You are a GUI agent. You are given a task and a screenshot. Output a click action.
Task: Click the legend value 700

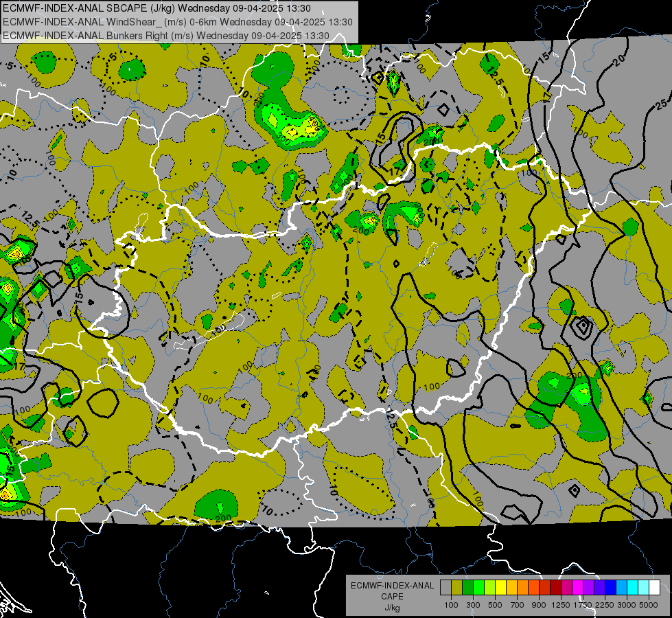pyautogui.click(x=518, y=605)
